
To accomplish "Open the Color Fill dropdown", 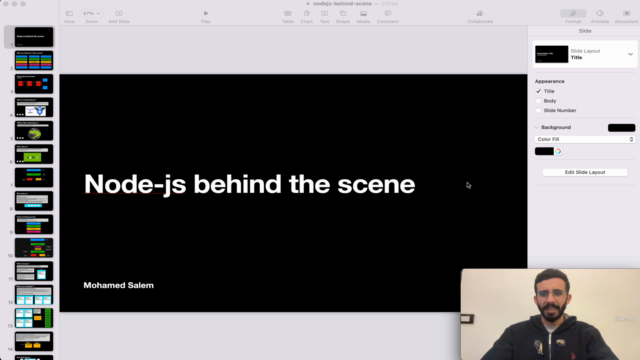I will (x=585, y=139).
